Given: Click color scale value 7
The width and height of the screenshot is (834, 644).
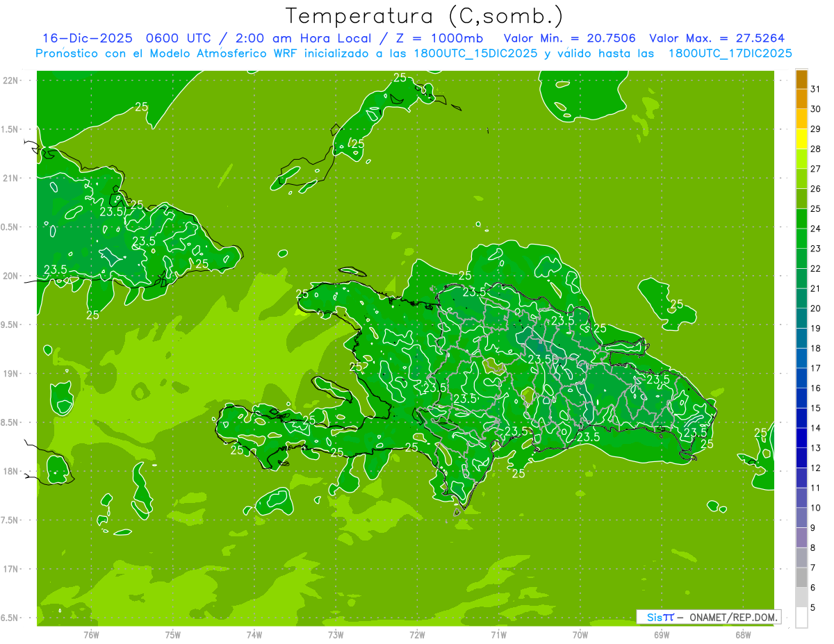Looking at the screenshot, I should click(x=813, y=568).
